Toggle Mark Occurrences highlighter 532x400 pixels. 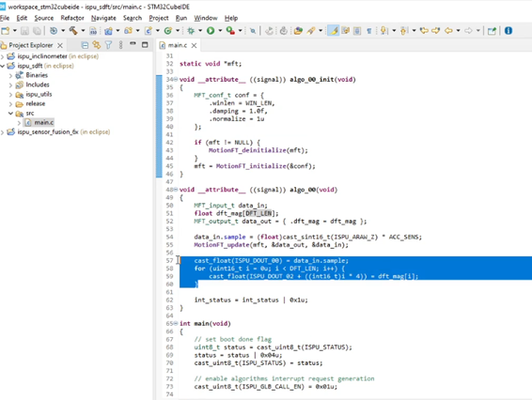(334, 31)
